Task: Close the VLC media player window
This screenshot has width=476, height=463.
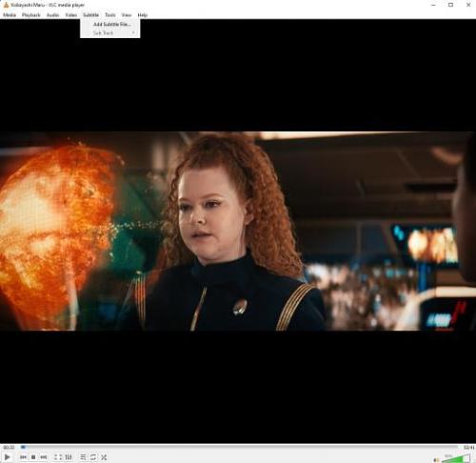Action: click(x=468, y=5)
